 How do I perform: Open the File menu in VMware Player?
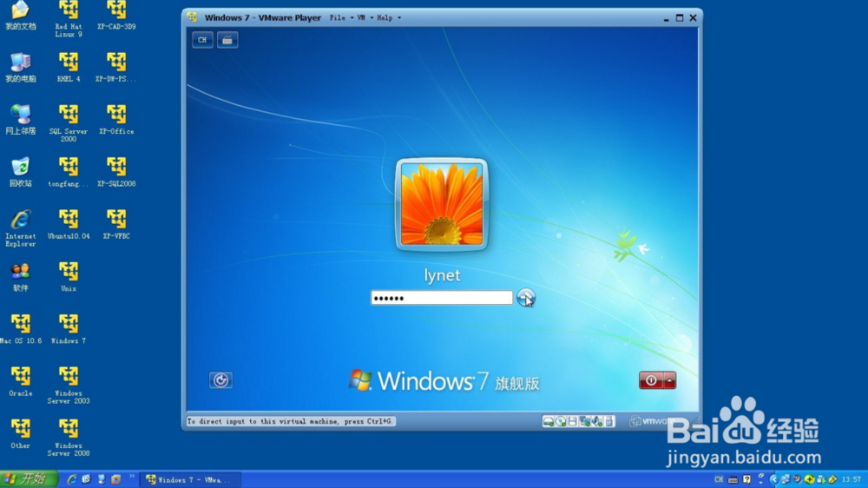point(341,17)
